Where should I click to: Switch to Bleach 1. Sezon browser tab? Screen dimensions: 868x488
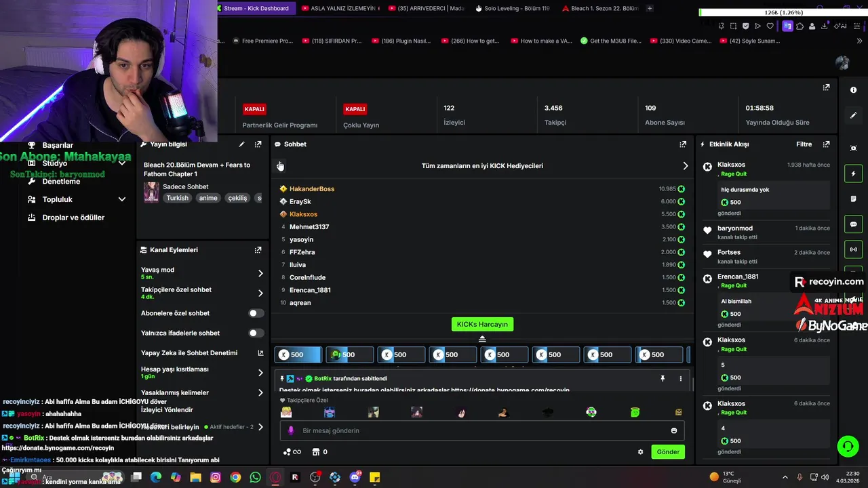599,8
